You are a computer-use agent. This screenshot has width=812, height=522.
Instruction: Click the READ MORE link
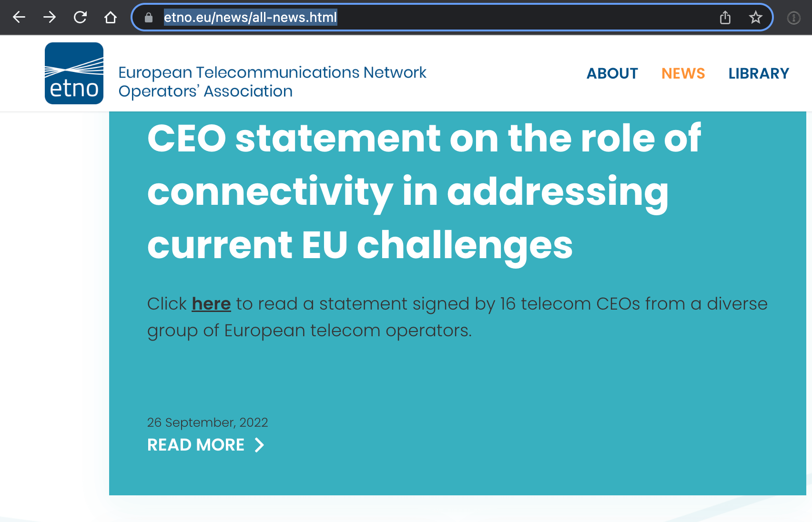pos(196,445)
